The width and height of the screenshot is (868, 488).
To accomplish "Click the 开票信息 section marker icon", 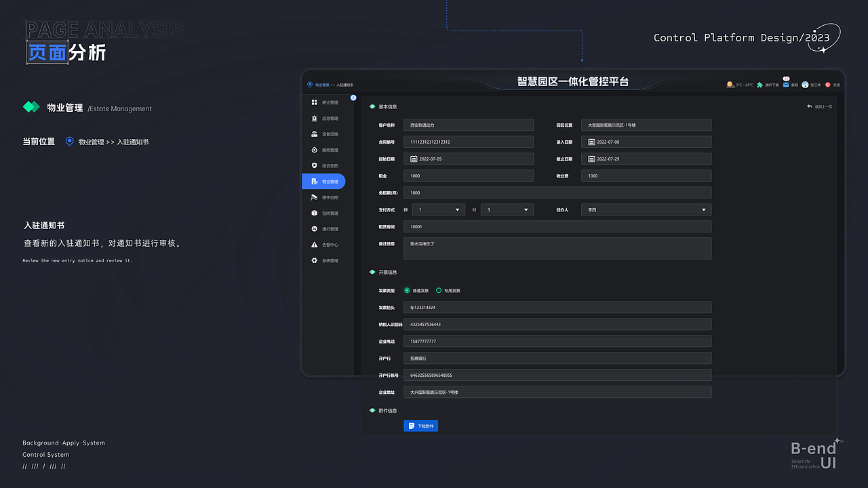I will pyautogui.click(x=372, y=272).
